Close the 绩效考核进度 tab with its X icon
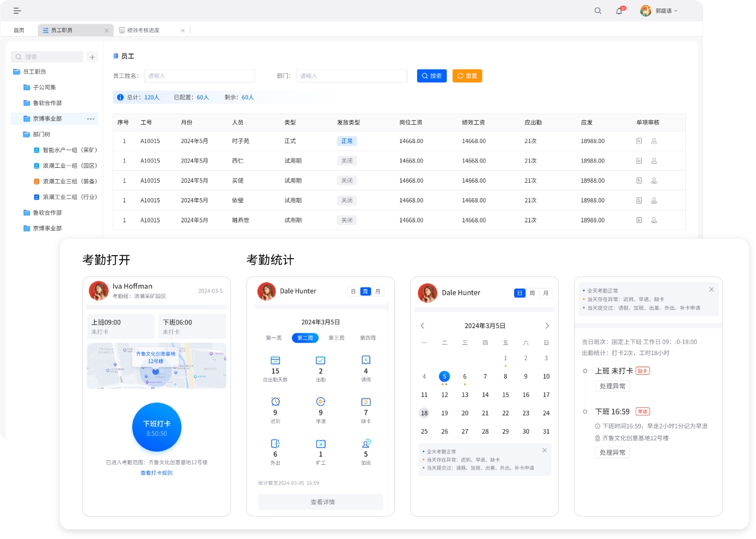756x539 pixels. [183, 30]
